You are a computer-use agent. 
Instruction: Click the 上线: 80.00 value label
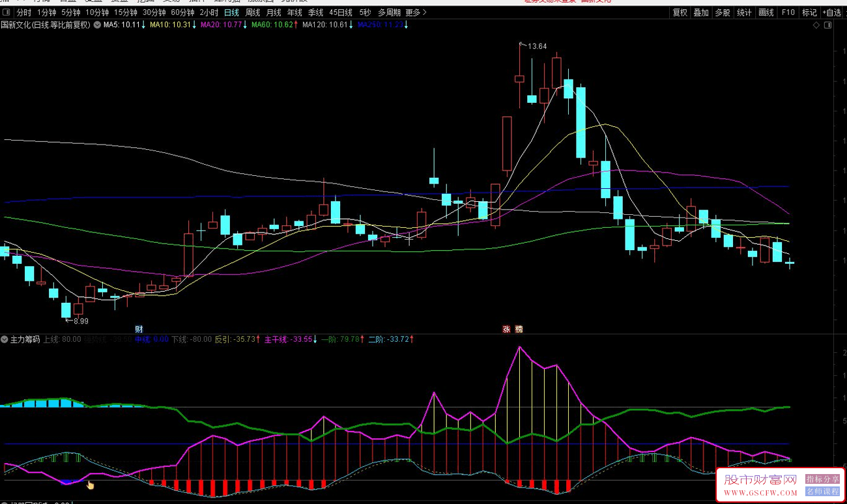click(x=63, y=339)
